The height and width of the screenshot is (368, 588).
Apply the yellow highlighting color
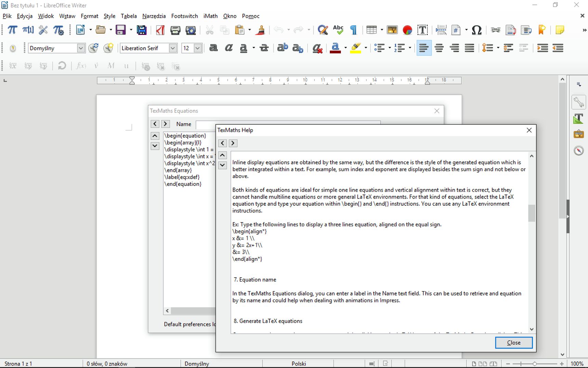[356, 48]
